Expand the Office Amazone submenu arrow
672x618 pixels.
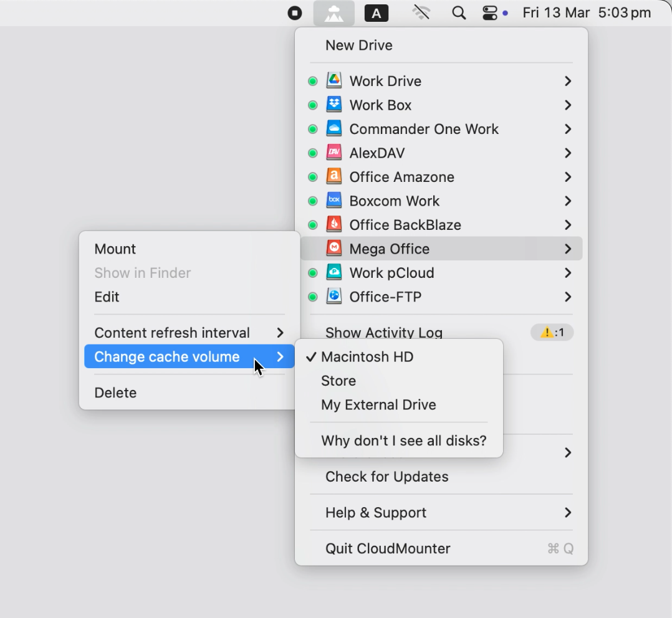(x=568, y=177)
